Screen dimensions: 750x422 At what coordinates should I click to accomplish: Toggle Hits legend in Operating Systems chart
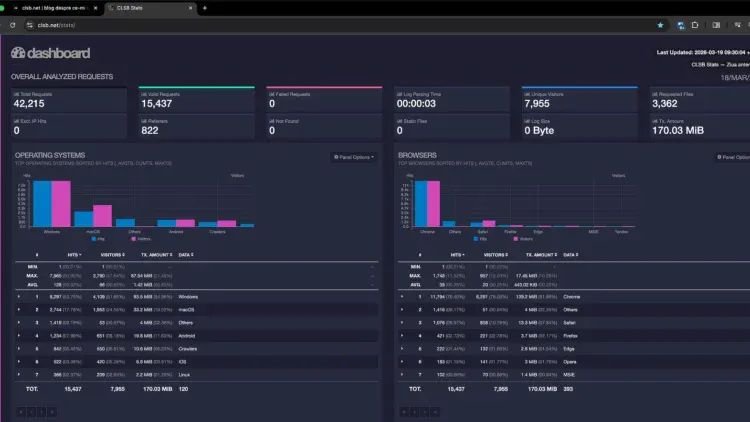(96, 241)
